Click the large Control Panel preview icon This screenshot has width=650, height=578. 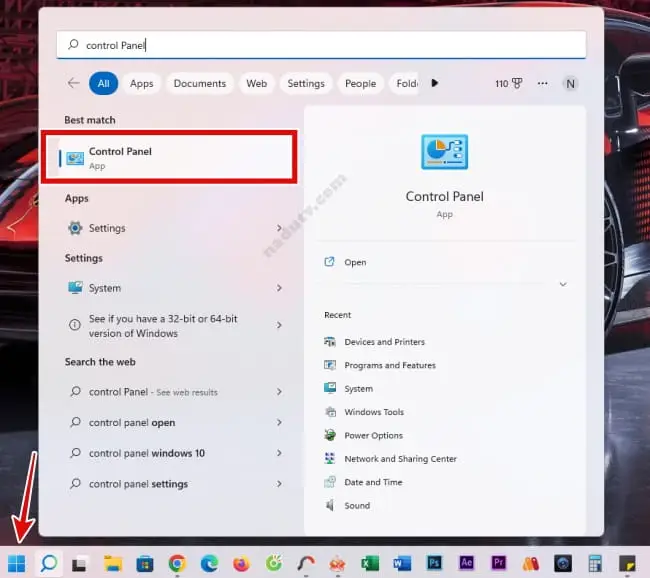(444, 152)
